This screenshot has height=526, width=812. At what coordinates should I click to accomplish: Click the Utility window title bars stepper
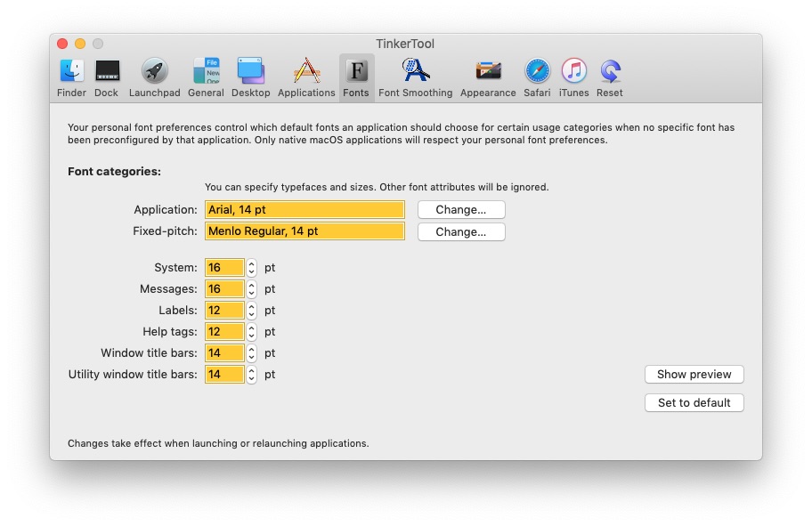point(252,375)
